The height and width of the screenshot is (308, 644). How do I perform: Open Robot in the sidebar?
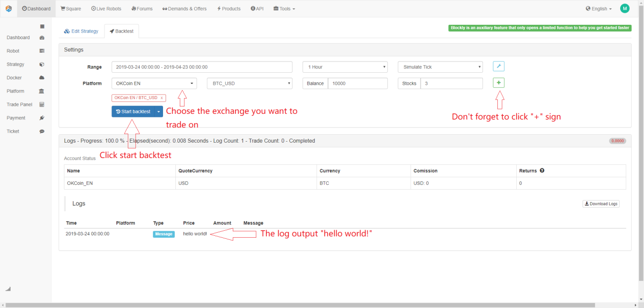pos(13,51)
